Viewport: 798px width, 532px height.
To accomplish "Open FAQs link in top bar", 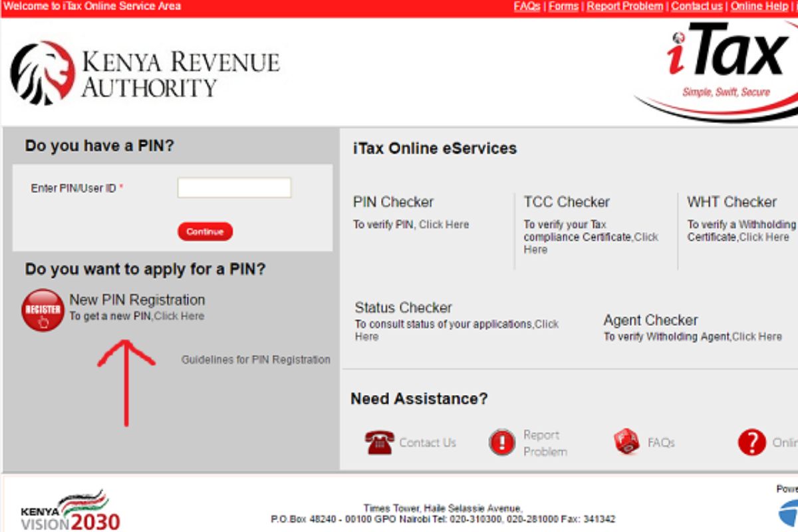I will tap(527, 6).
